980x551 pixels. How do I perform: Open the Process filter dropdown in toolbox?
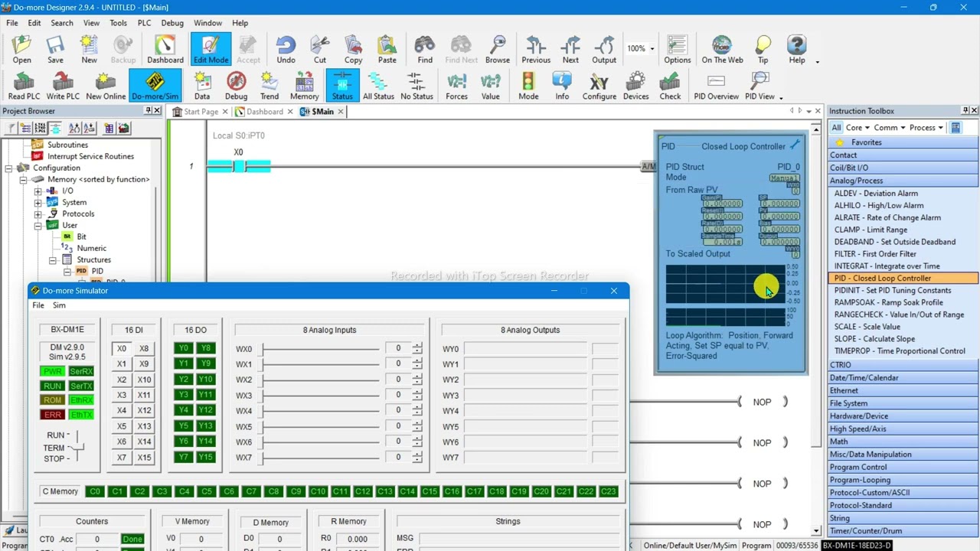point(926,128)
